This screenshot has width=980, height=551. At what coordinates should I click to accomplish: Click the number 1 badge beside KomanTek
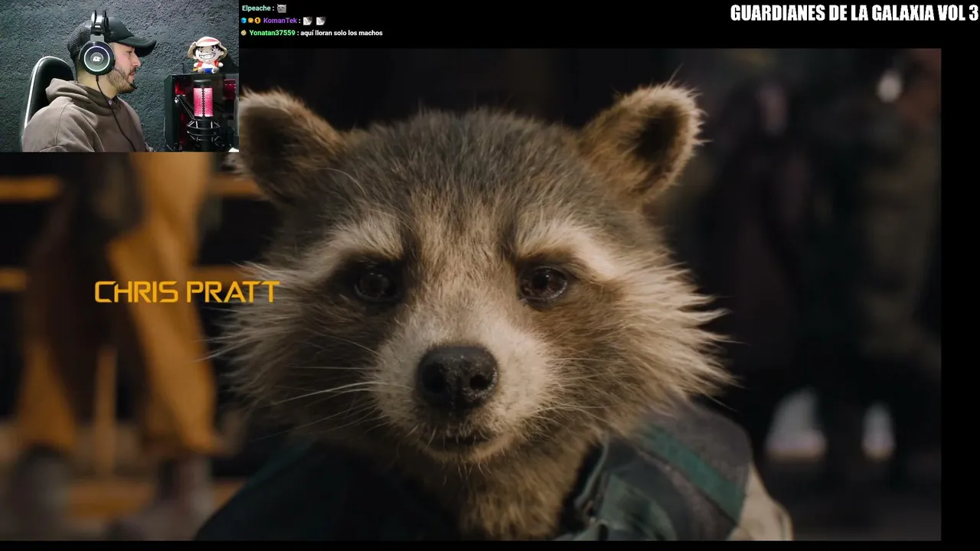click(257, 21)
